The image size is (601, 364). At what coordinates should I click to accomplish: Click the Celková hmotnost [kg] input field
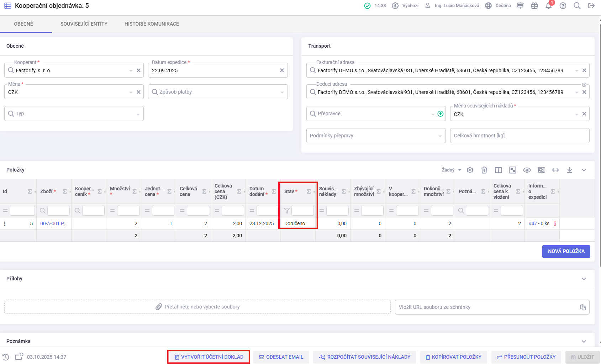pos(519,136)
